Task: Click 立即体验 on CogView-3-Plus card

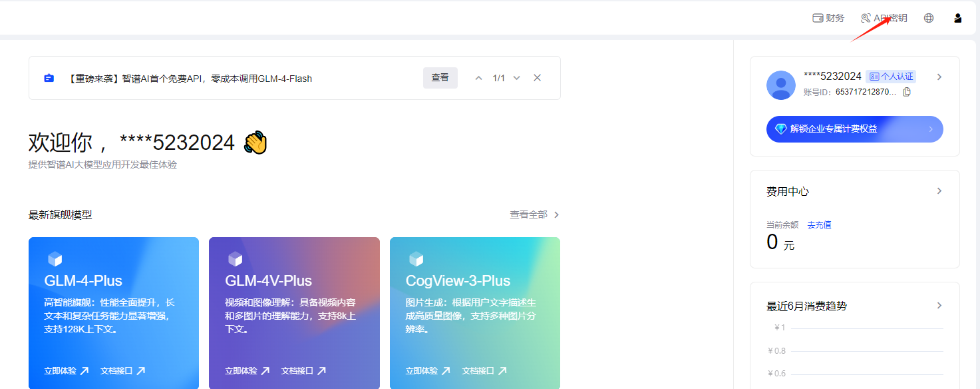Action: 428,371
